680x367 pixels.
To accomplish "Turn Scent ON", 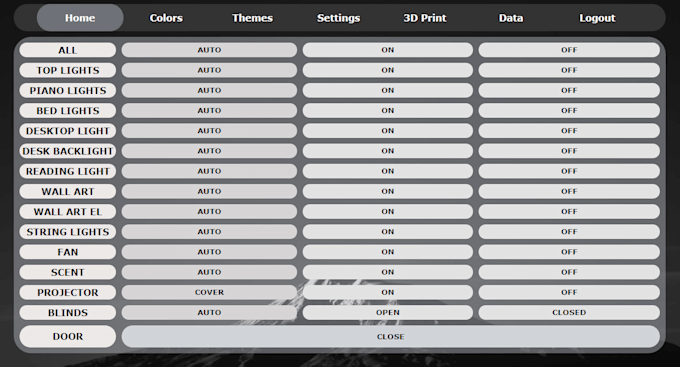I will (388, 272).
